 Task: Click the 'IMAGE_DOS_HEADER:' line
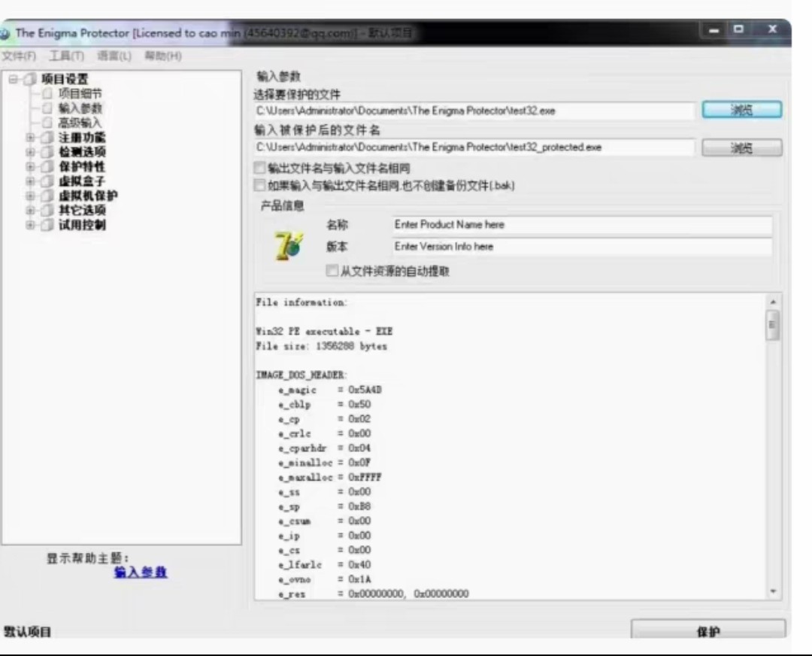[x=301, y=375]
